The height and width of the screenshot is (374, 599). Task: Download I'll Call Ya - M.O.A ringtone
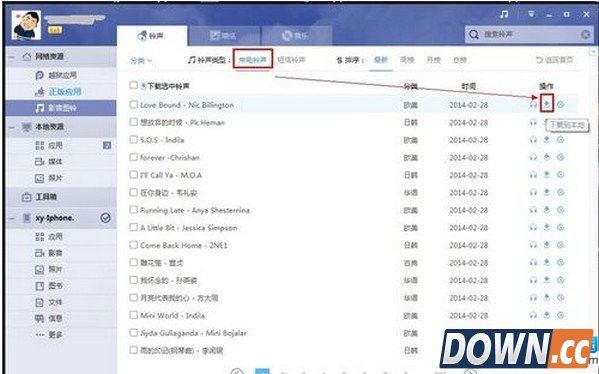point(547,175)
